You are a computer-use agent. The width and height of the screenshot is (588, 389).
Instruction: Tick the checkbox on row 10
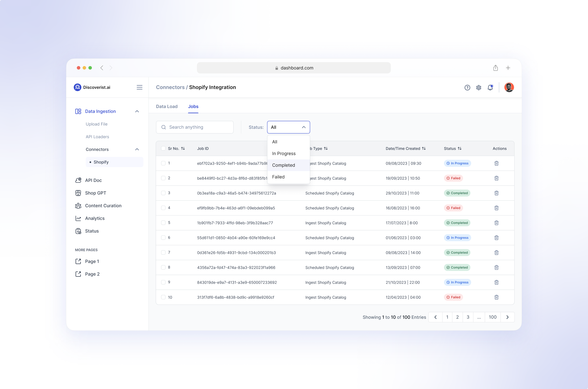(163, 297)
